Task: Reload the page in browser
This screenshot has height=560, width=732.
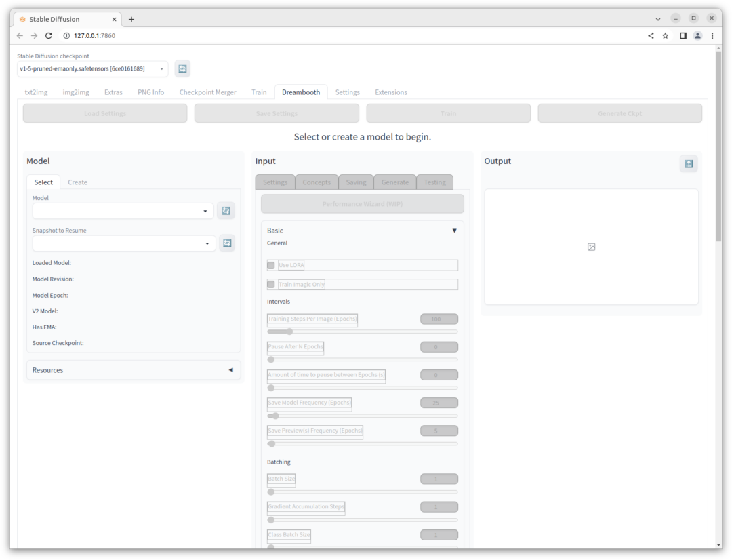Action: [49, 36]
